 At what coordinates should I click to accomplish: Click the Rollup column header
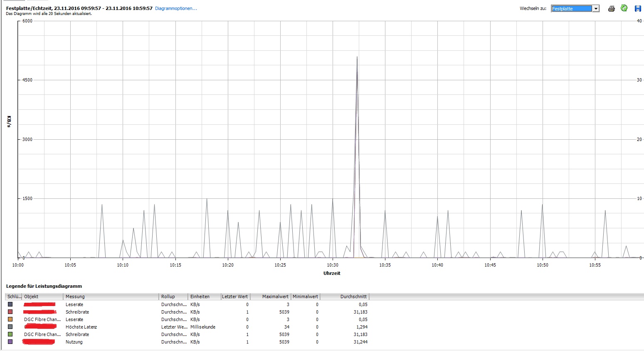click(168, 297)
